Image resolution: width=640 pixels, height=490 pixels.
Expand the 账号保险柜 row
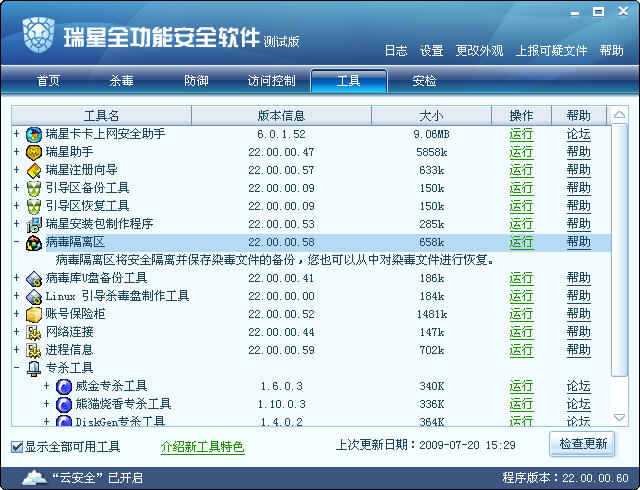click(16, 313)
